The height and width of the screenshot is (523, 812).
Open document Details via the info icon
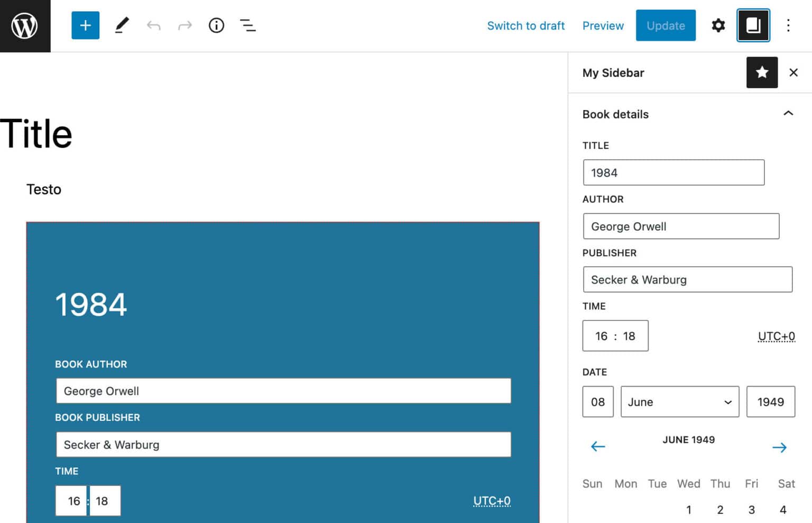coord(216,25)
